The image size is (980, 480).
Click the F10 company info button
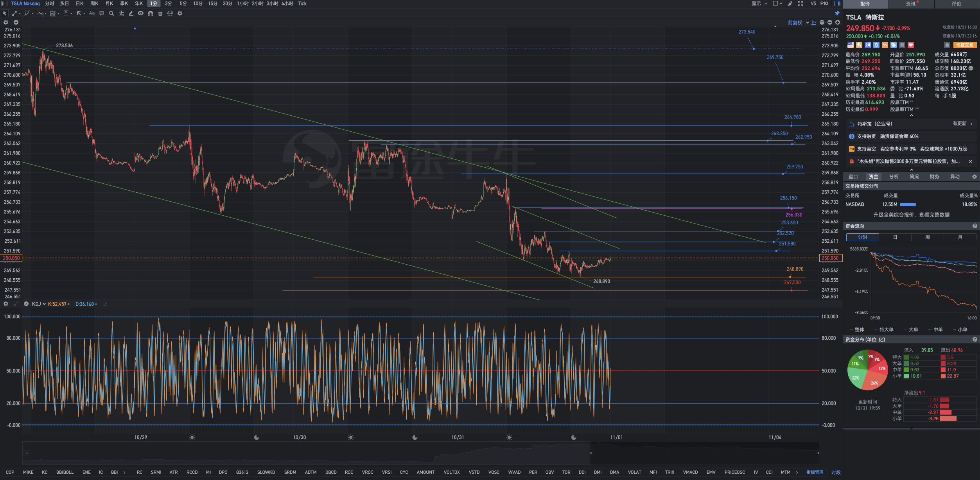pos(824,4)
